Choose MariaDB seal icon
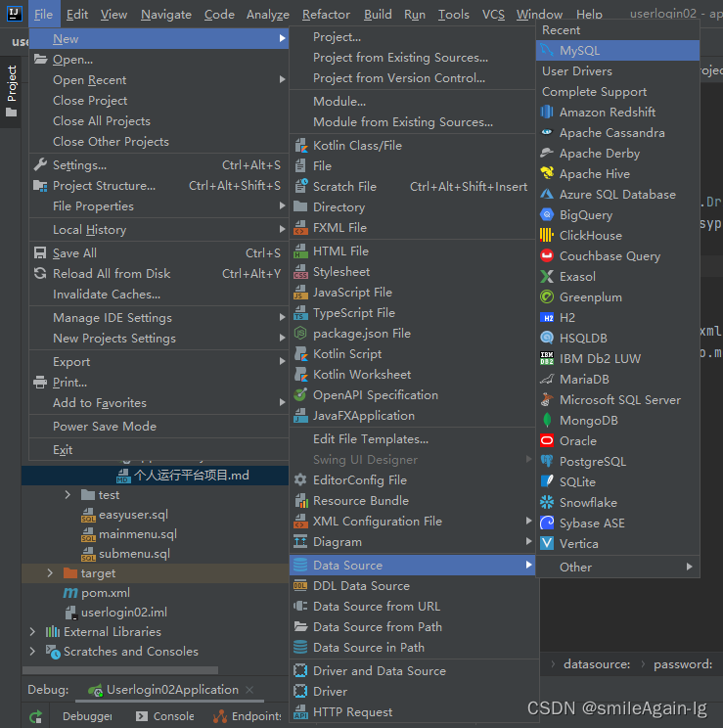Viewport: 723px width, 728px height. (x=547, y=379)
